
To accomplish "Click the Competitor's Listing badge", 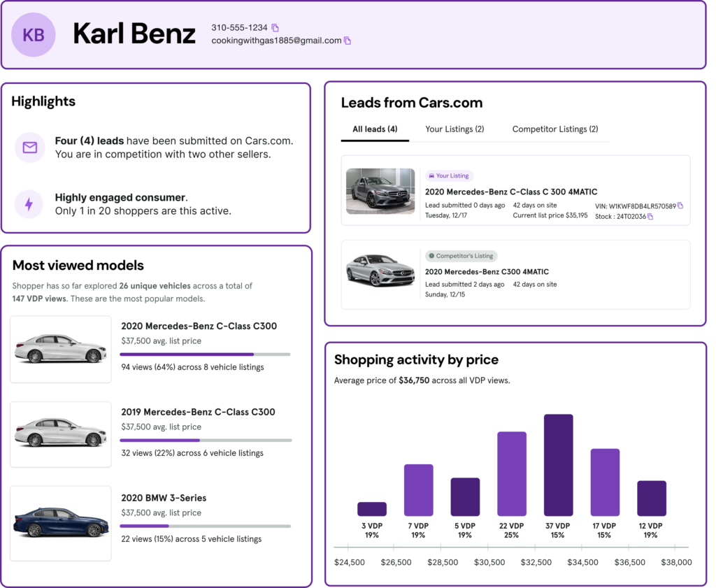I will pos(461,256).
